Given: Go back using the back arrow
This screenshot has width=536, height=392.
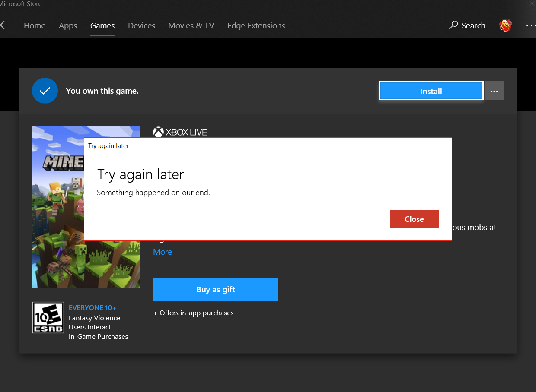Looking at the screenshot, I should (4, 25).
